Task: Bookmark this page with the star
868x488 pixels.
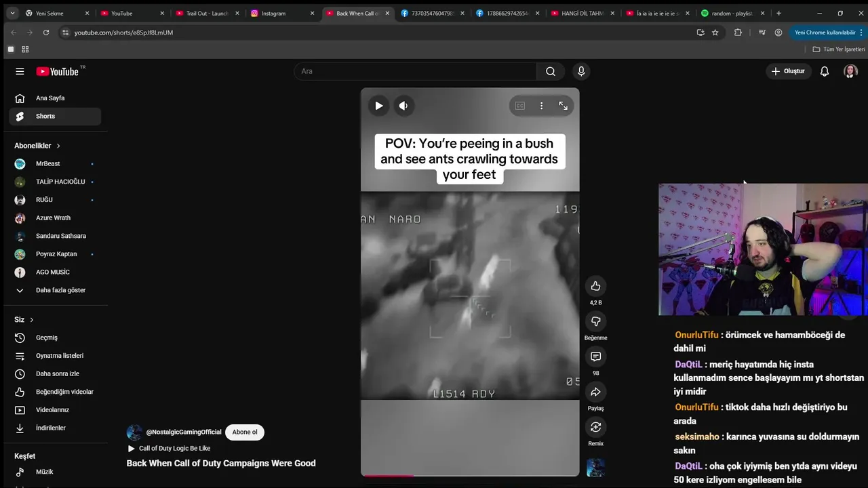Action: point(715,33)
